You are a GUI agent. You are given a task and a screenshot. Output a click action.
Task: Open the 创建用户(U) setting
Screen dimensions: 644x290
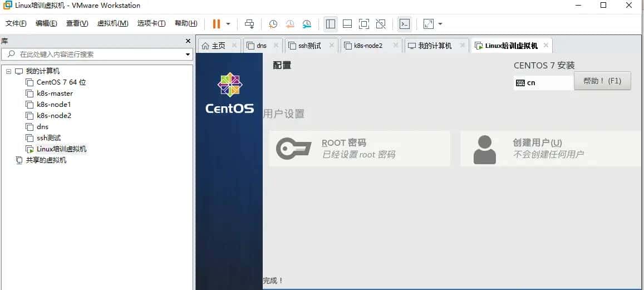[x=552, y=149]
